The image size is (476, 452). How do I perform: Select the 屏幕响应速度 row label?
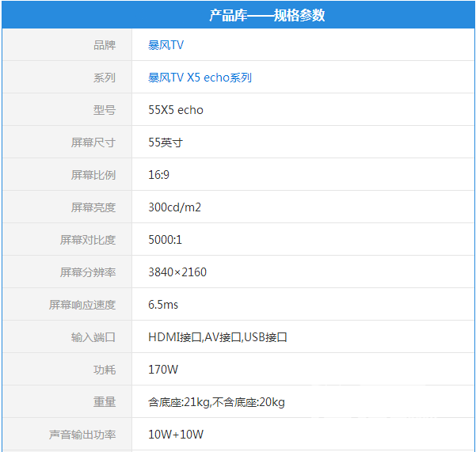tap(82, 305)
